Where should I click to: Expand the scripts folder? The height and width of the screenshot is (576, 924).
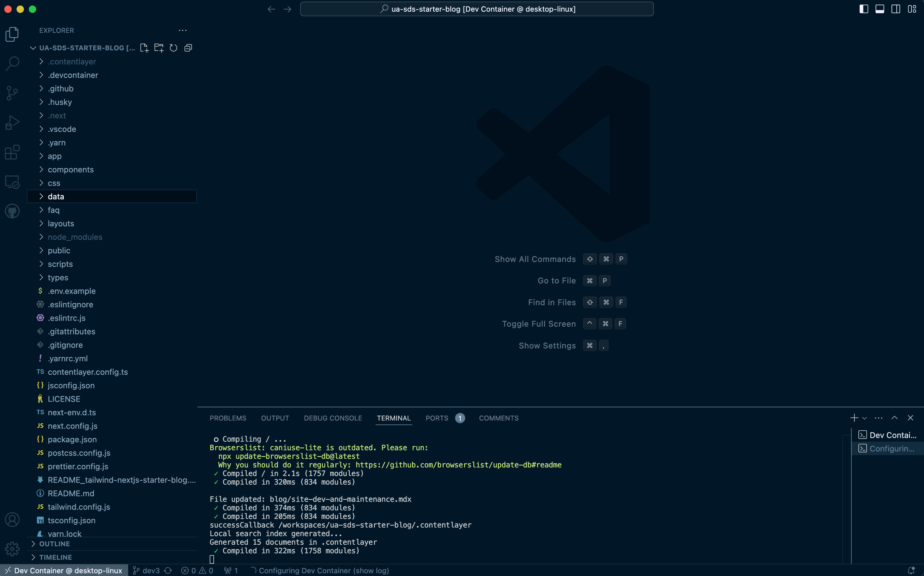112,264
